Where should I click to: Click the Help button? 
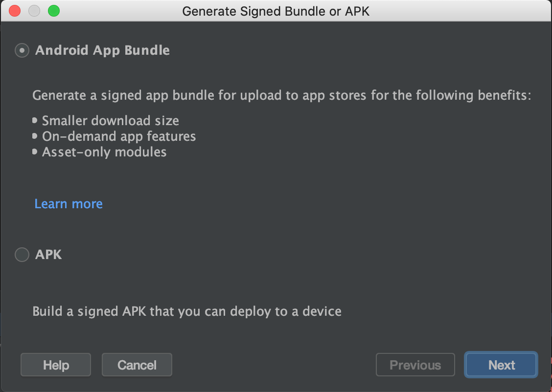pos(56,365)
